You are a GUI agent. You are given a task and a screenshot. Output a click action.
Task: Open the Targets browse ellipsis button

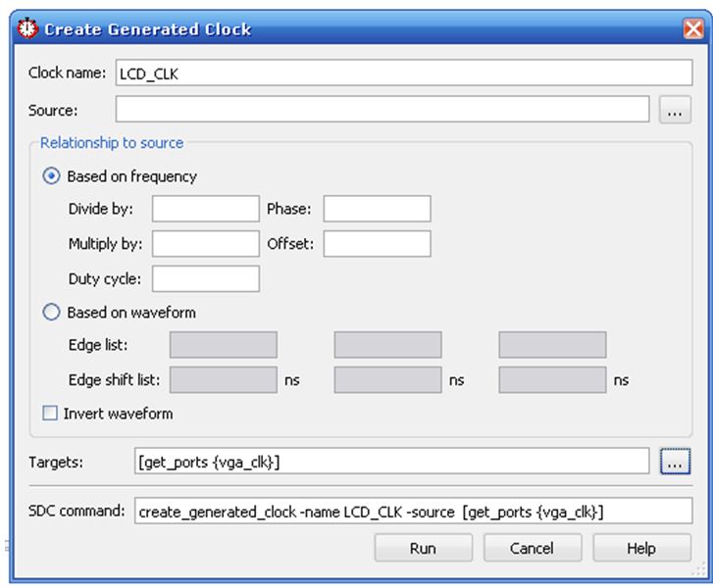pyautogui.click(x=674, y=462)
